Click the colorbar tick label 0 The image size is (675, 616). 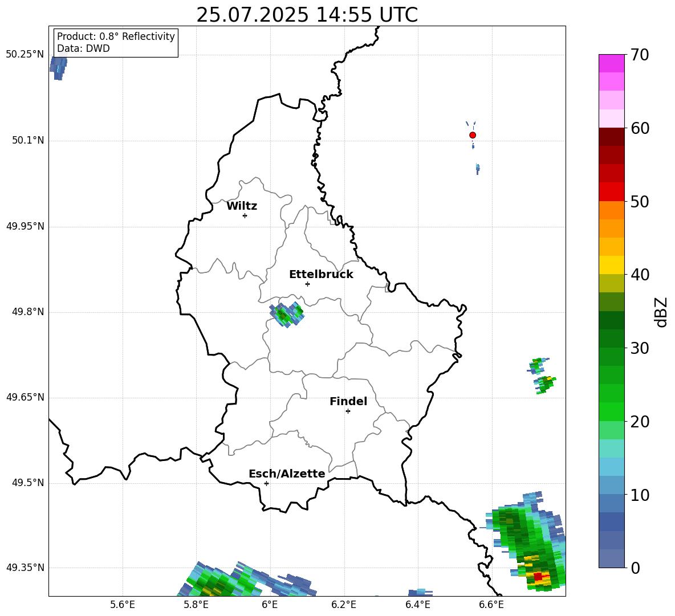point(635,568)
